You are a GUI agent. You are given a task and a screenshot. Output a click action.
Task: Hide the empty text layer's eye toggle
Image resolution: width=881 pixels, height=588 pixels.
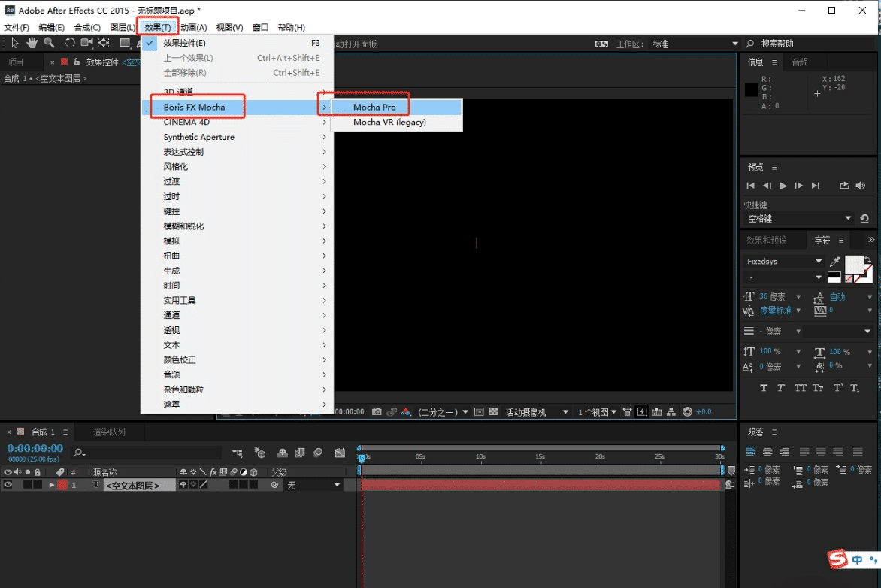8,486
